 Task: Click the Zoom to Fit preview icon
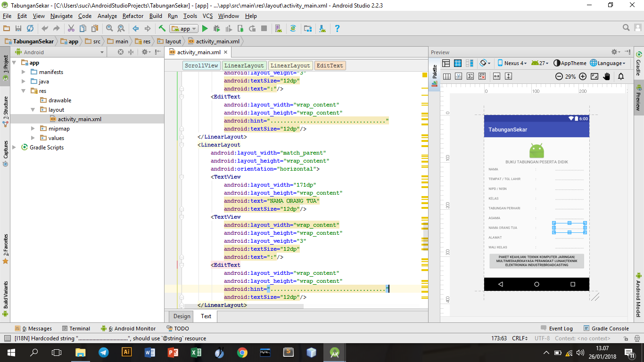pos(594,76)
